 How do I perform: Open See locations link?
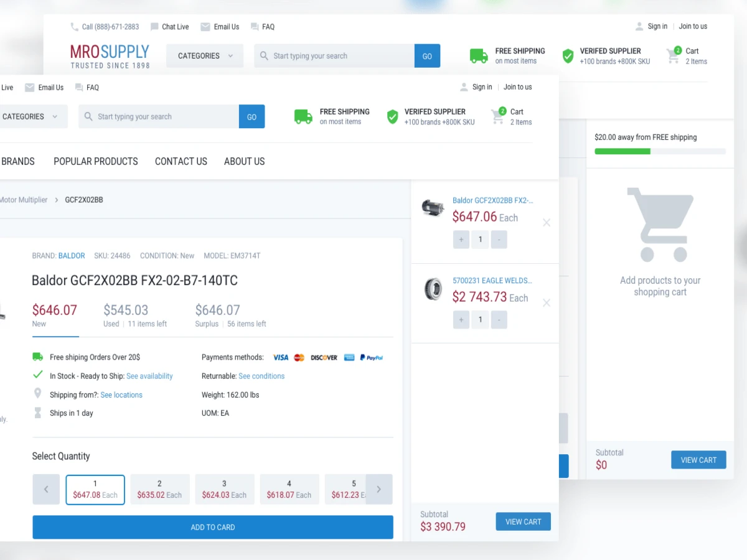coord(121,394)
